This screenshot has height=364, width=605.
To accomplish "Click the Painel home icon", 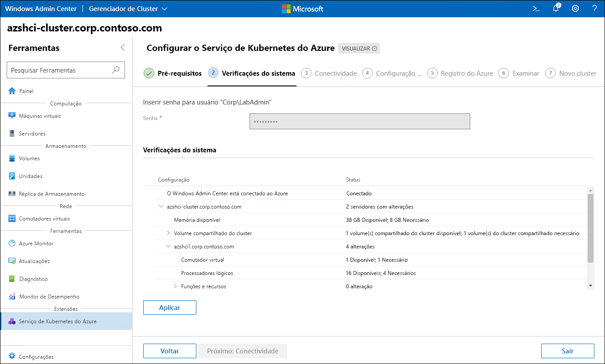I will click(12, 91).
